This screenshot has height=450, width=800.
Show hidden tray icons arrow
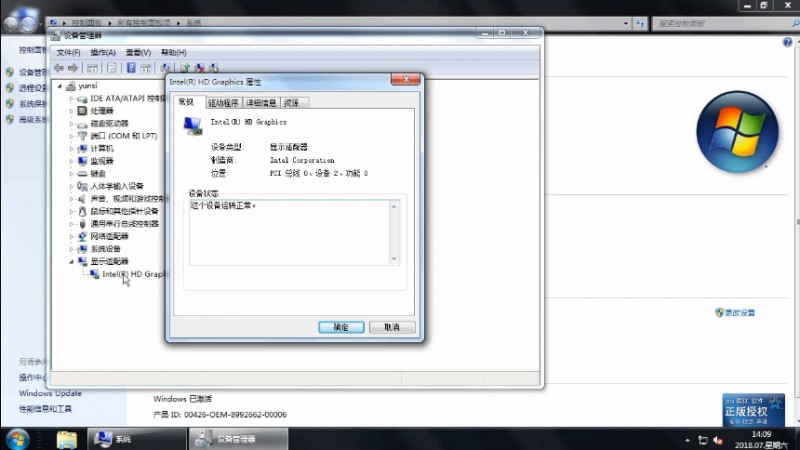(687, 440)
